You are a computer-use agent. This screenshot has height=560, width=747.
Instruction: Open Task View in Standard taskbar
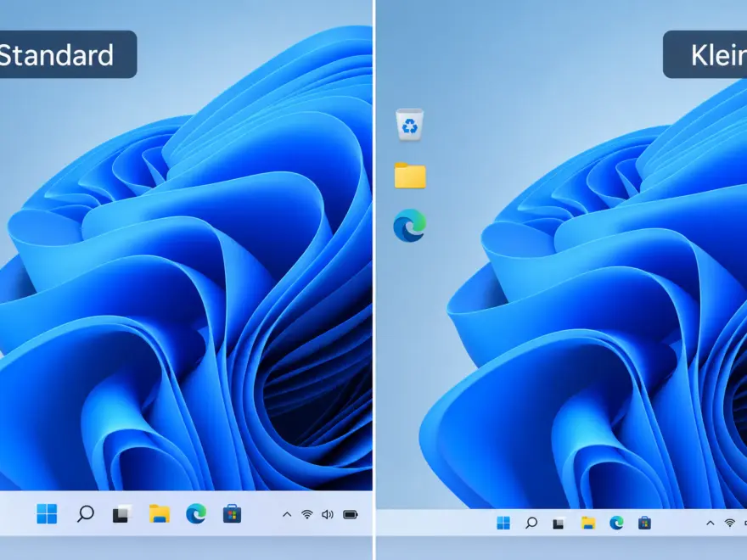tap(121, 514)
